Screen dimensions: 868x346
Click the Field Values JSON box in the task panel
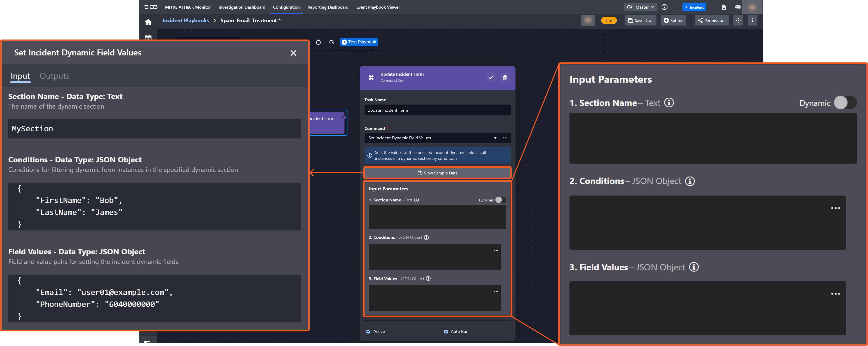pos(435,298)
